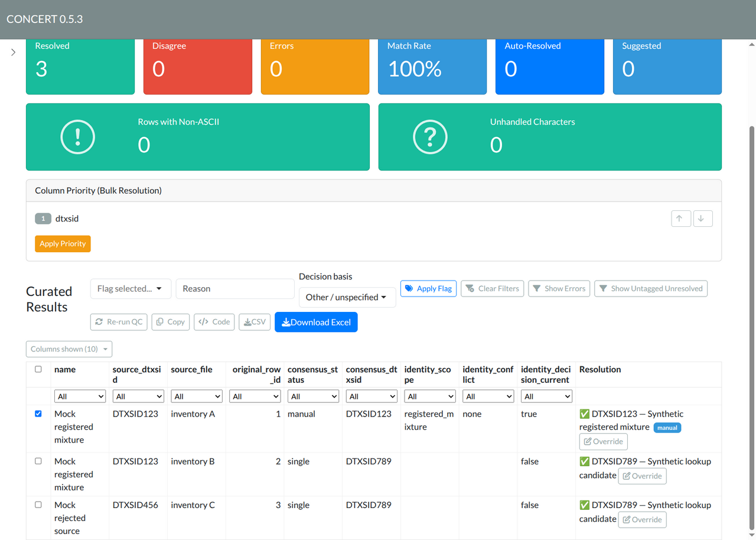756x540 pixels.
Task: Open the Flag selected dropdown
Action: pyautogui.click(x=131, y=289)
